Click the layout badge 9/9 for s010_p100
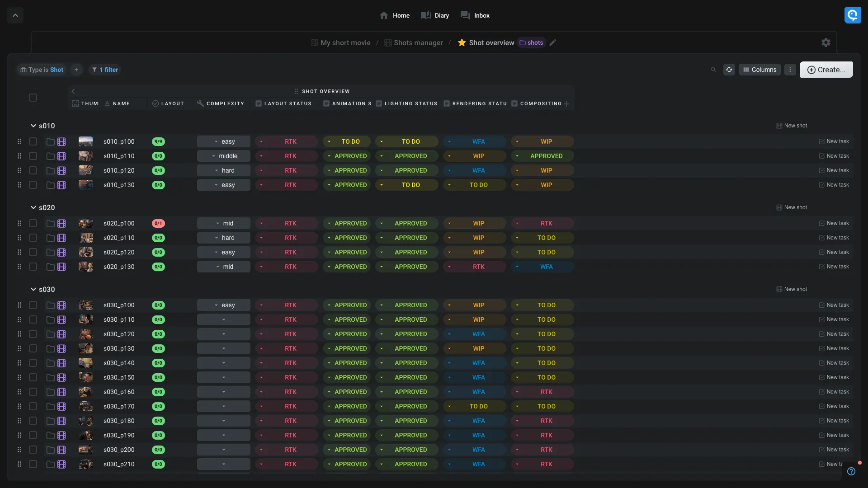Screen dimensions: 868x488 click(x=158, y=141)
